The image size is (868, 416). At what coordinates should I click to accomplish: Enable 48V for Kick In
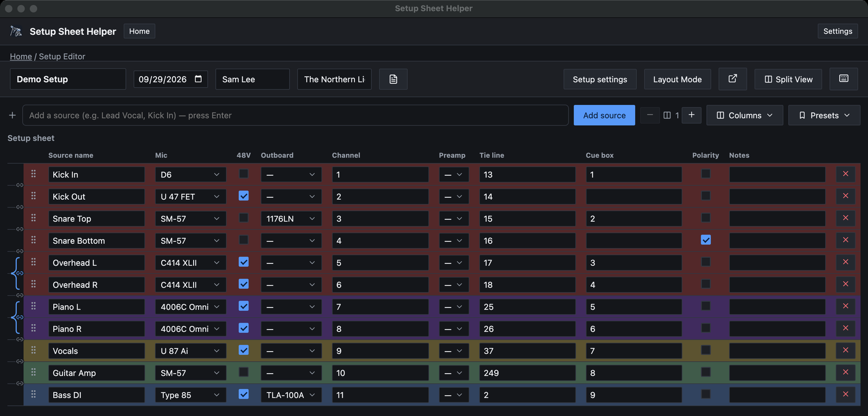[244, 174]
